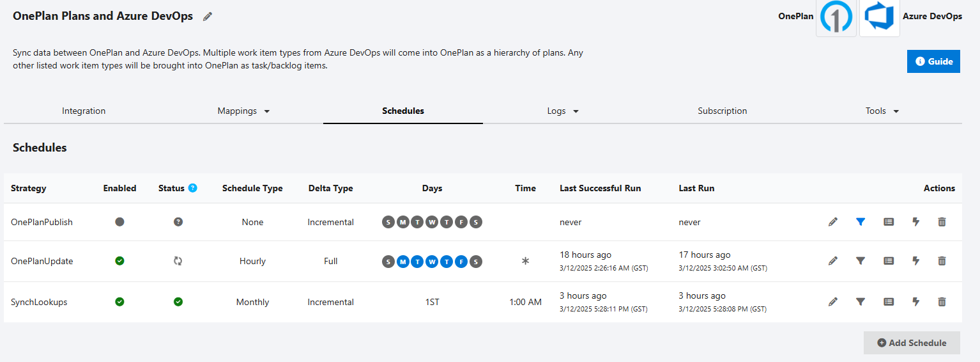Click the 1ST days value for SynchLookups
Viewport: 980px width, 362px height.
[x=432, y=302]
